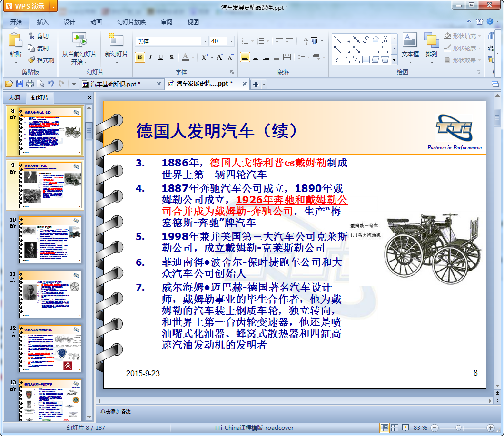Switch to the 插入 (Insert) ribbon tab
This screenshot has width=504, height=436.
point(42,22)
